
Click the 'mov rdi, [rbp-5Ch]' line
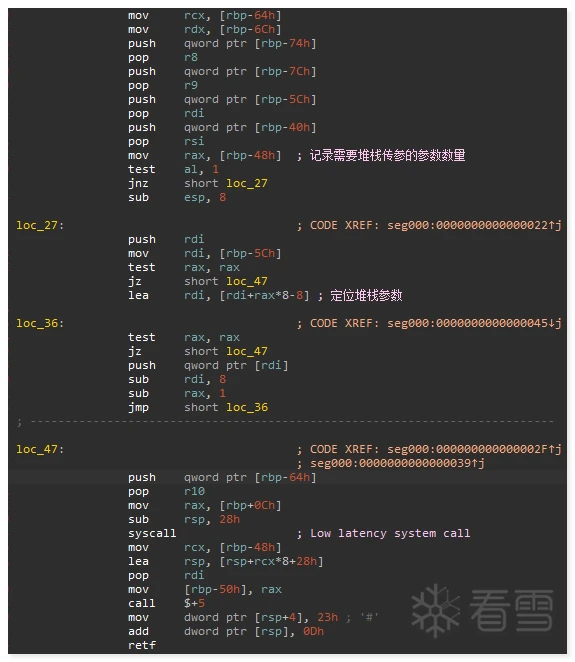205,253
